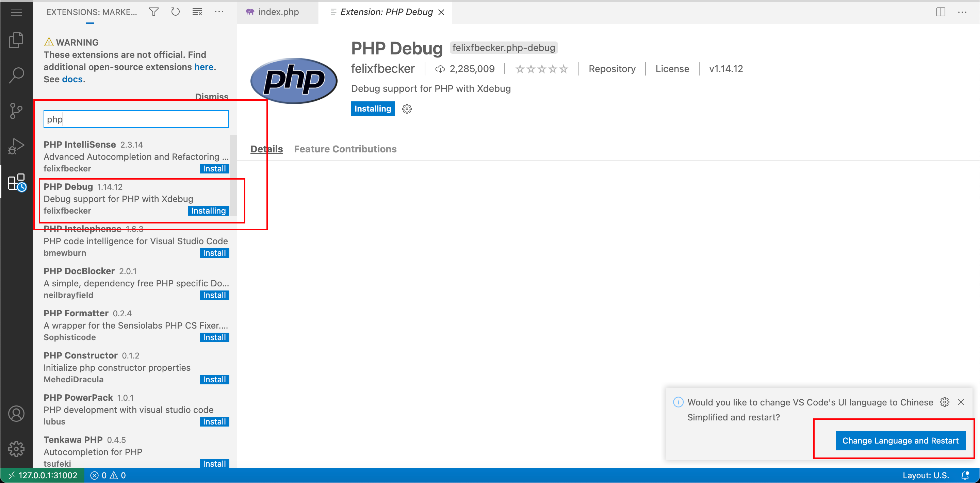
Task: Install the PHP Intelephense extension
Action: pyautogui.click(x=214, y=253)
